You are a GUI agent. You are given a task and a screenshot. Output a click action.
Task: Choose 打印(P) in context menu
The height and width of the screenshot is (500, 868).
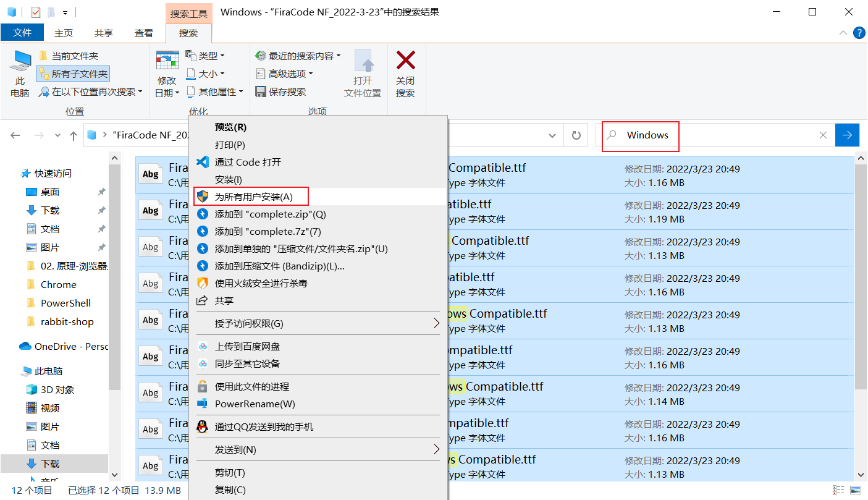(318, 145)
